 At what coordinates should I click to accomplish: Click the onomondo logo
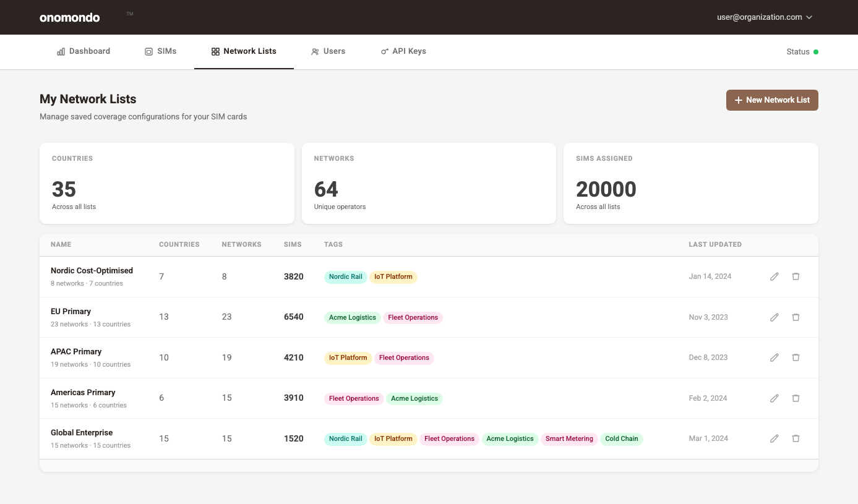pyautogui.click(x=69, y=17)
